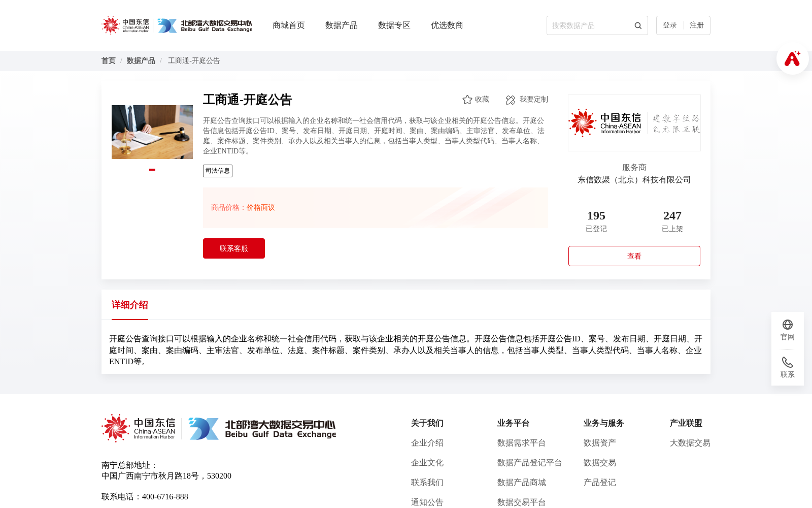This screenshot has height=508, width=812.
Task: Click the 官网 globe icon
Action: pyautogui.click(x=788, y=325)
